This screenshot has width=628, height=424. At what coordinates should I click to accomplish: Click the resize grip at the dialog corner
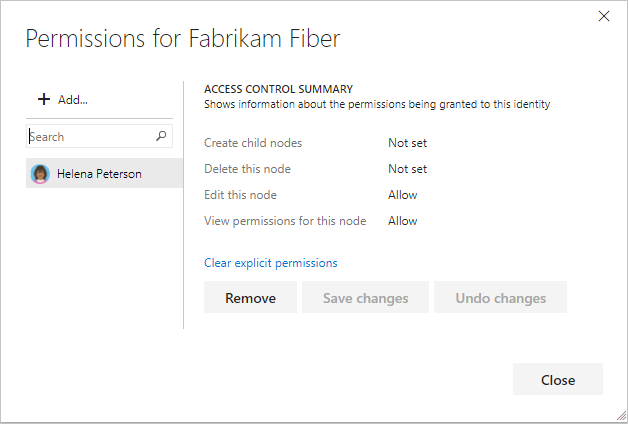[x=620, y=416]
